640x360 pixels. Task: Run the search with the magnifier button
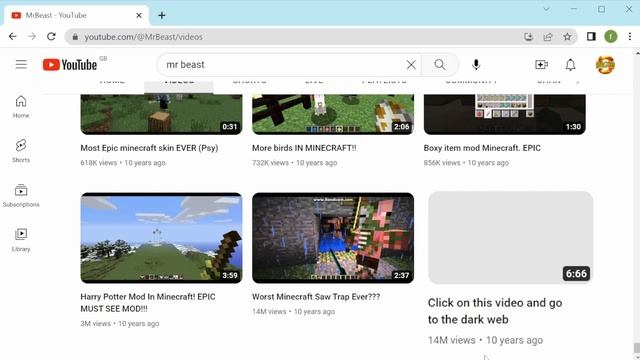(x=440, y=64)
